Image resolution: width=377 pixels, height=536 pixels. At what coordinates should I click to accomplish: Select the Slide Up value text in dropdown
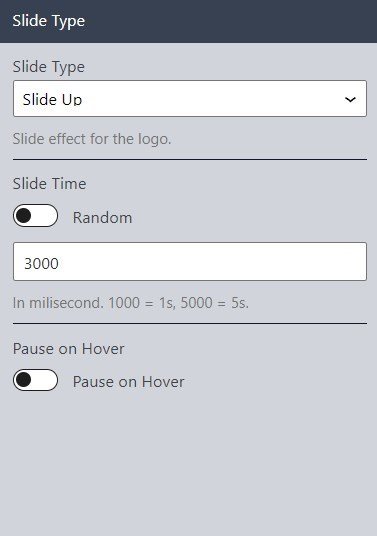52,100
